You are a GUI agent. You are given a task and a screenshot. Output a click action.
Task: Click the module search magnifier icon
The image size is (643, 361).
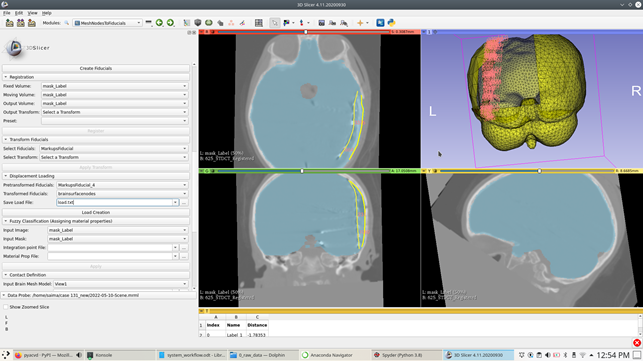coord(66,23)
